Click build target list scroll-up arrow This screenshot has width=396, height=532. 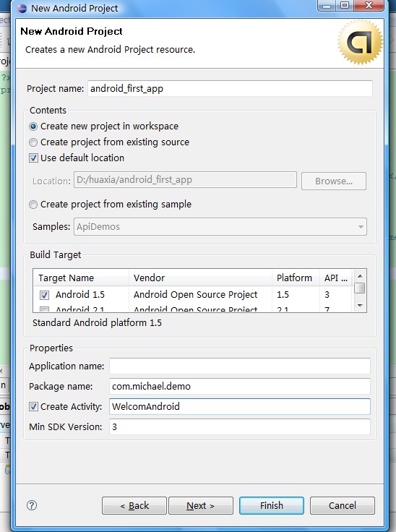(360, 276)
